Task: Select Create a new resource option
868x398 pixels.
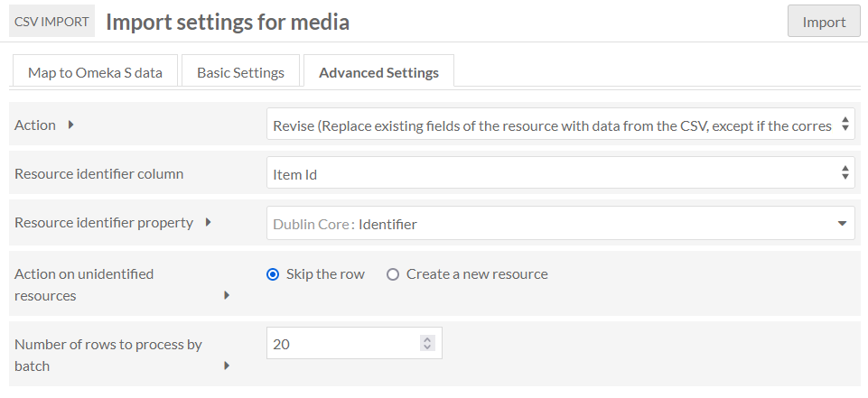Action: click(x=393, y=274)
